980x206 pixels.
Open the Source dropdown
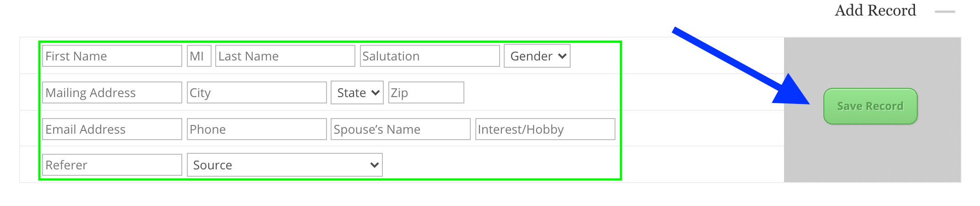click(x=284, y=165)
